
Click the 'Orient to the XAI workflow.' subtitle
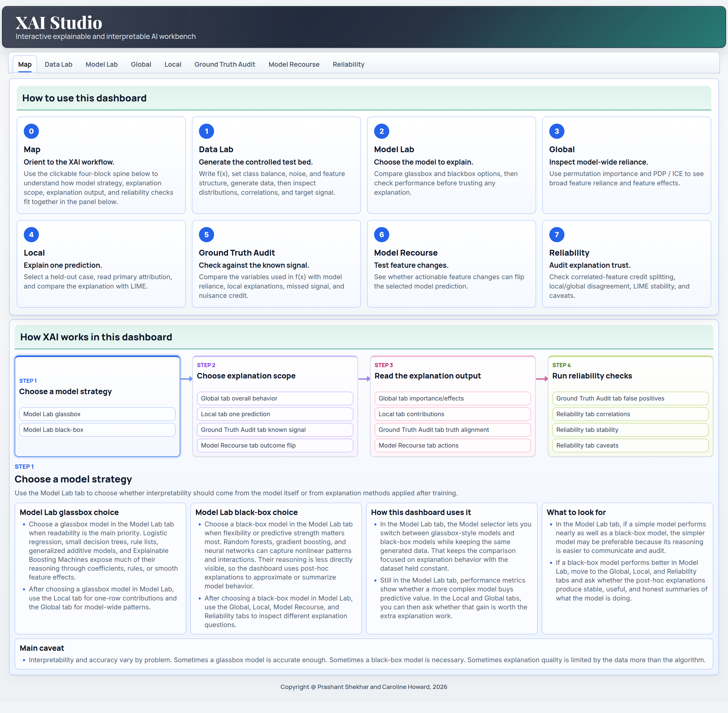[x=69, y=162]
